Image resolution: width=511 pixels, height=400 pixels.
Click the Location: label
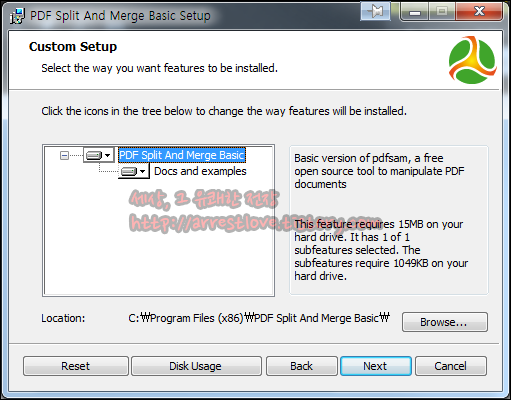click(63, 318)
